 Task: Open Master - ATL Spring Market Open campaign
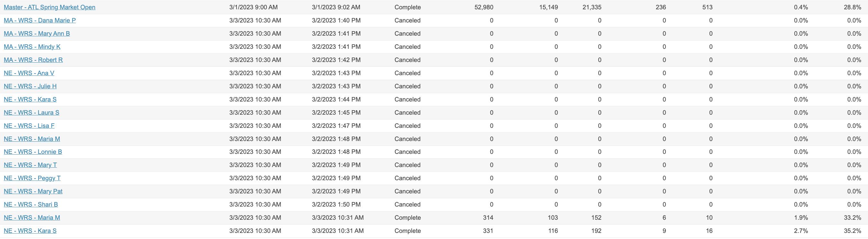(49, 7)
